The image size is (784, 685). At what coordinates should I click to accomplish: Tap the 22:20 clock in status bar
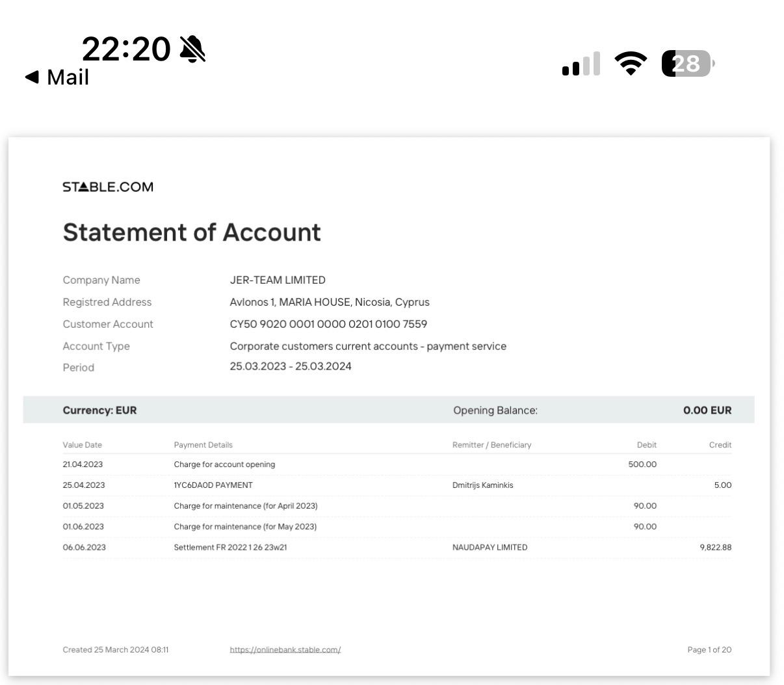coord(126,49)
